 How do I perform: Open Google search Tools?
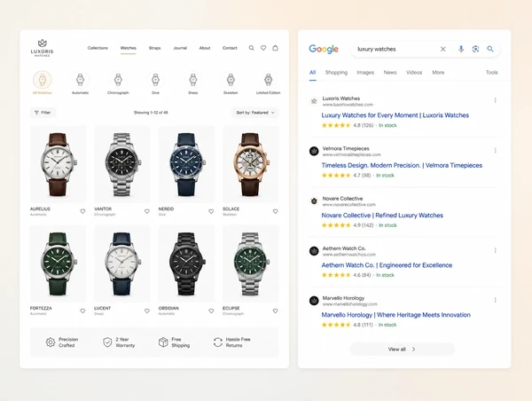pyautogui.click(x=491, y=73)
